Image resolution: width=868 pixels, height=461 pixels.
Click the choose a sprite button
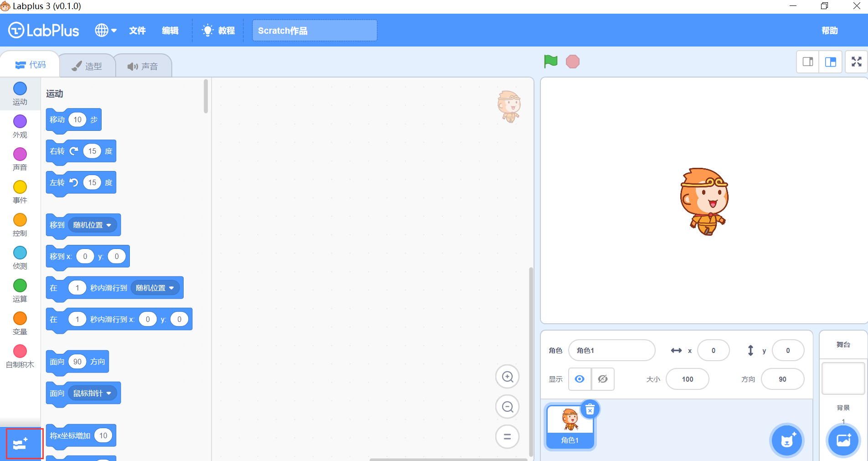pyautogui.click(x=787, y=440)
